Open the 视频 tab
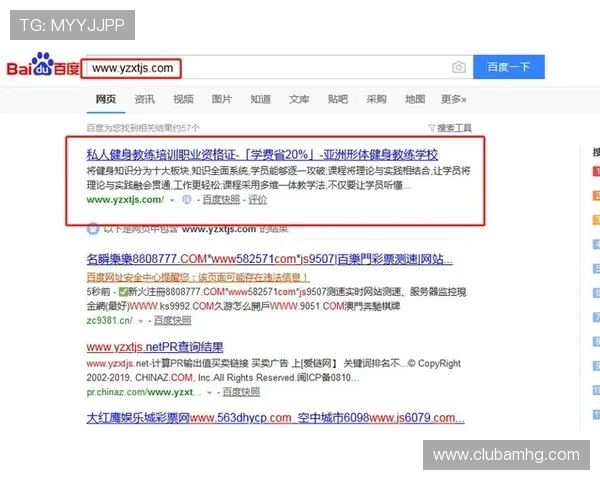This screenshot has width=600, height=480. [x=183, y=100]
